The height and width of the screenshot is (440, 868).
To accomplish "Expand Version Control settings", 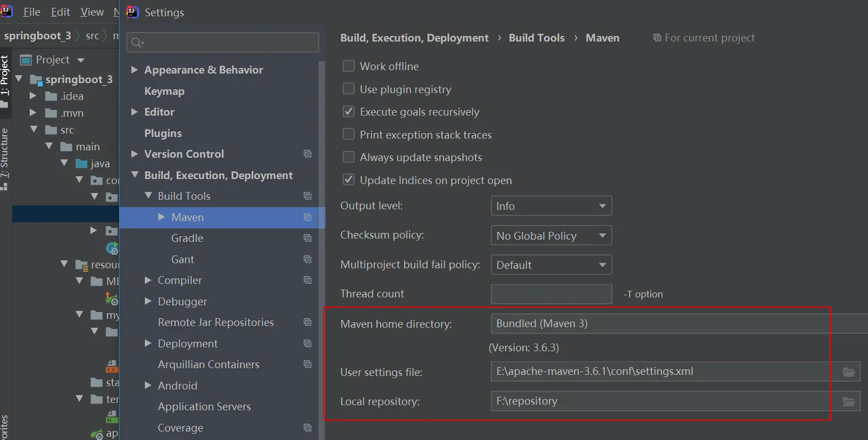I will point(134,154).
